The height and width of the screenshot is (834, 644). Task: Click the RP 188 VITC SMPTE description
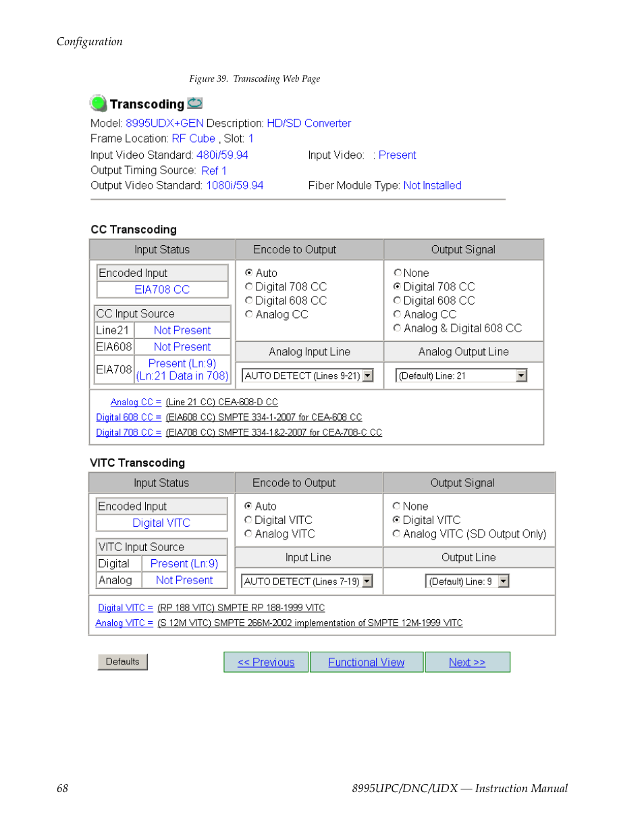pos(241,608)
